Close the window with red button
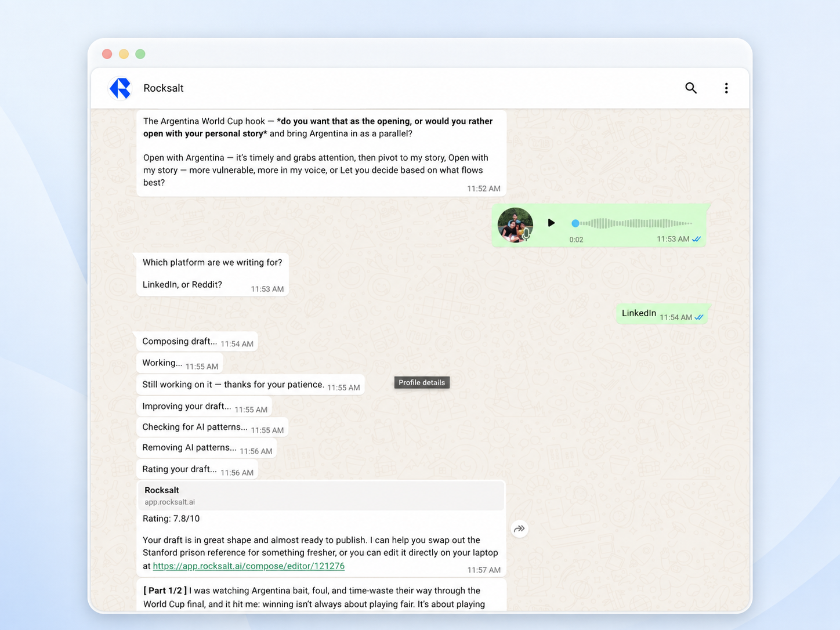The image size is (840, 630). pyautogui.click(x=107, y=54)
